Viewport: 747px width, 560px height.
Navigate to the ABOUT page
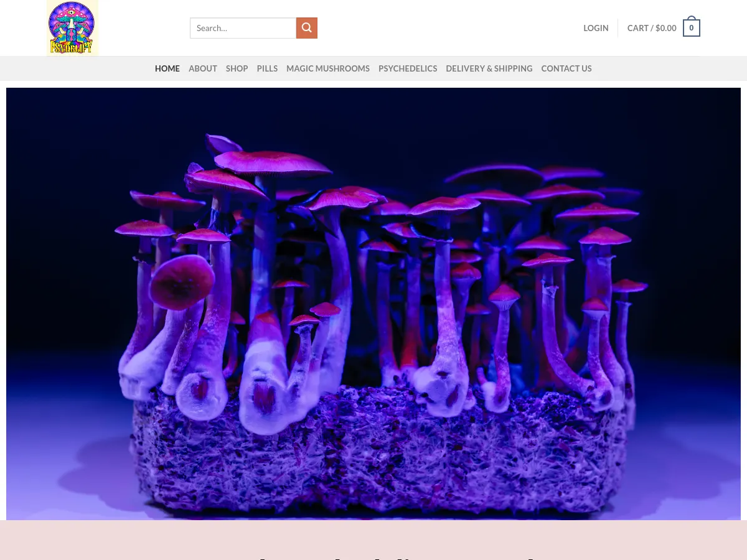tap(203, 68)
